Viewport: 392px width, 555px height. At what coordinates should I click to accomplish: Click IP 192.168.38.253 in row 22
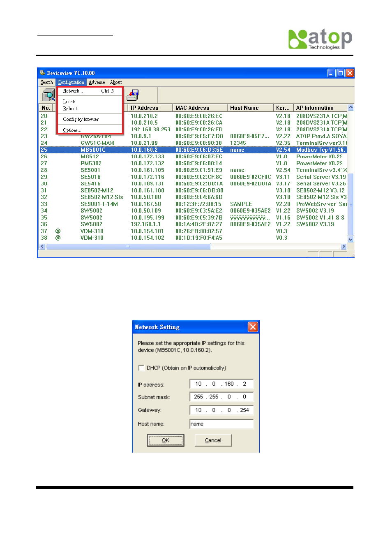click(x=150, y=129)
